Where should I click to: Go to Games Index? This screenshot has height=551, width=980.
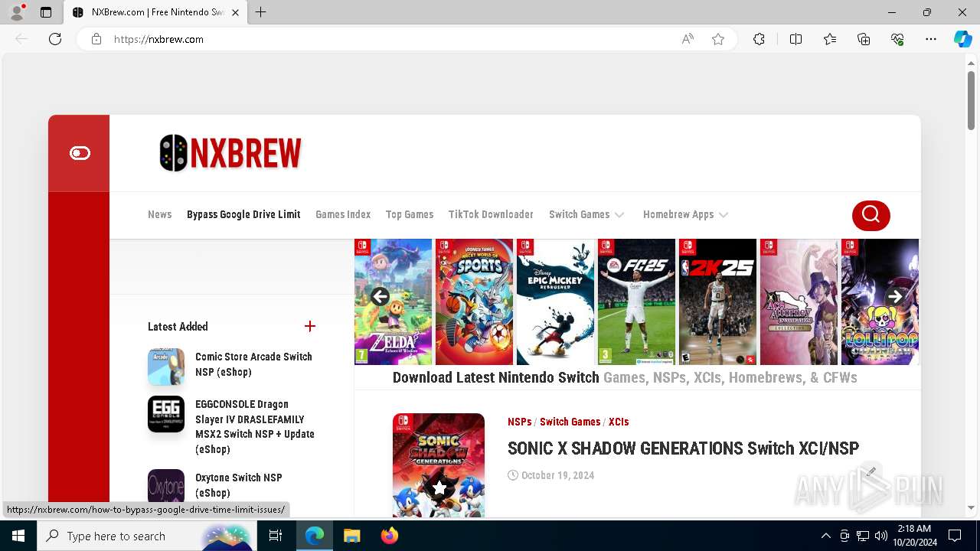(x=343, y=214)
